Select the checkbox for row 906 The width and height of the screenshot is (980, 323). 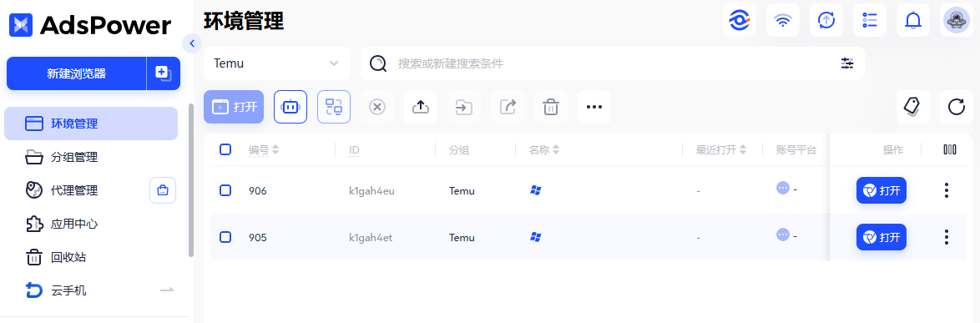tap(225, 190)
